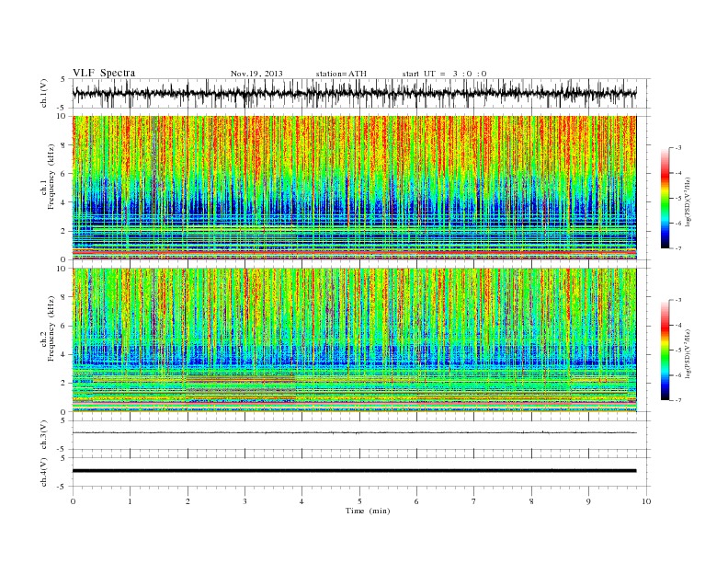Click the time axis tick label '3'
The width and height of the screenshot is (728, 563).
(x=245, y=501)
